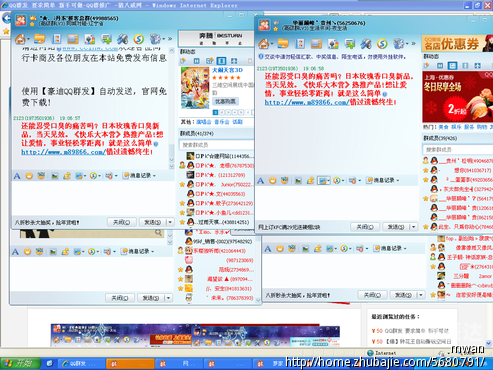Viewport: 493px width, 370px height.
Task: Open smiley emoticon picker in 贵州 window
Action: tap(273, 180)
